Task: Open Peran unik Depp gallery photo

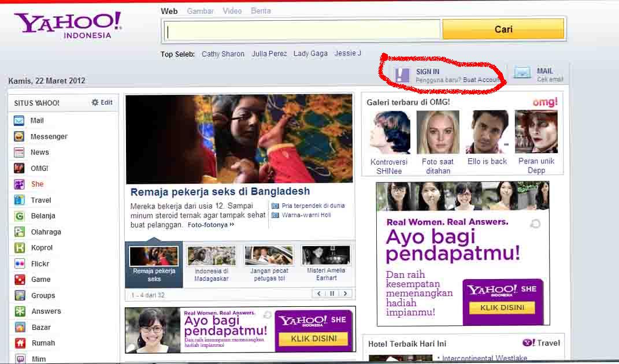Action: point(536,132)
